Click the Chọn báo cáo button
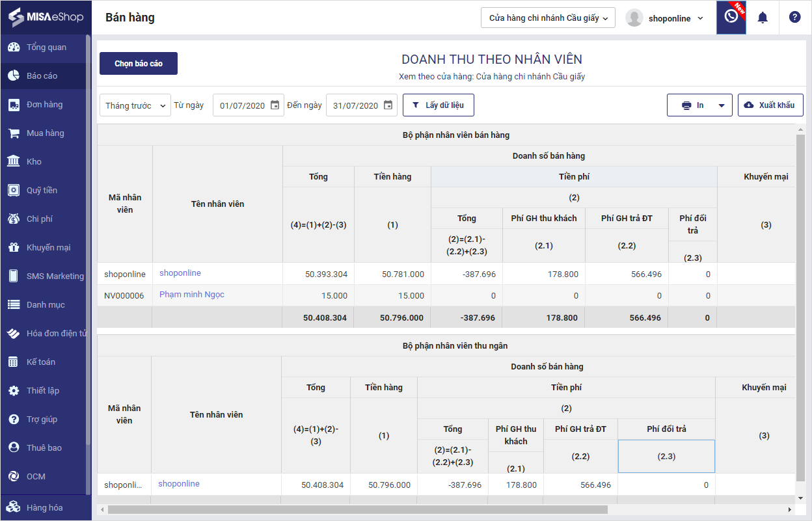812x521 pixels. (139, 64)
